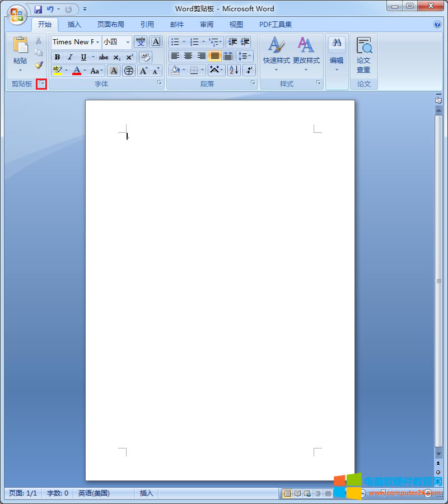
Task: Click the Sort A-Z icon
Action: click(x=234, y=70)
